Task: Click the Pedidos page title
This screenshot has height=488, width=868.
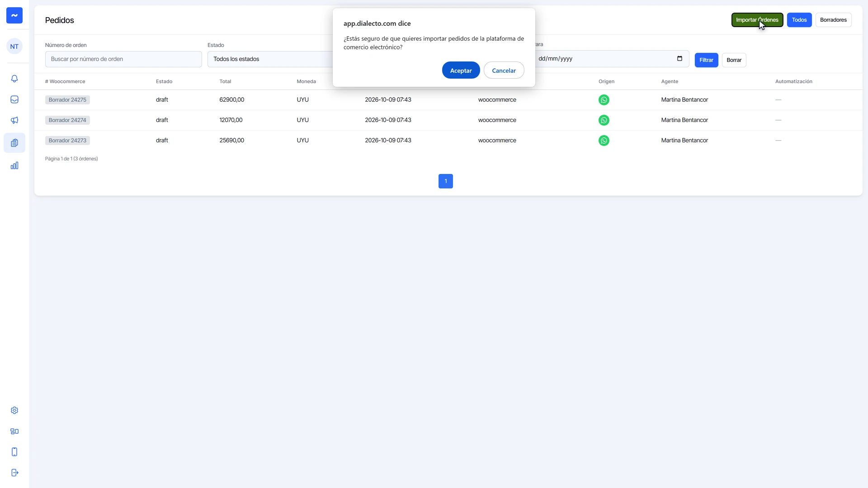Action: tap(60, 20)
